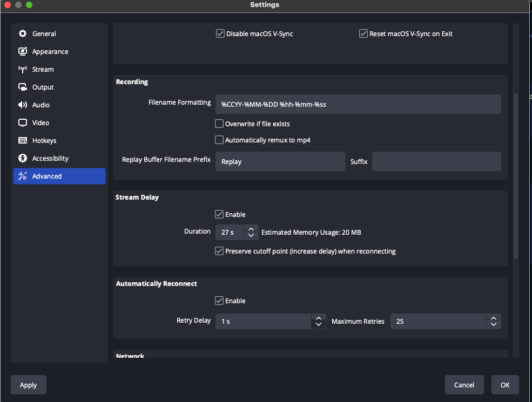Select the Advanced settings tab
The width and height of the screenshot is (532, 402).
click(x=59, y=176)
